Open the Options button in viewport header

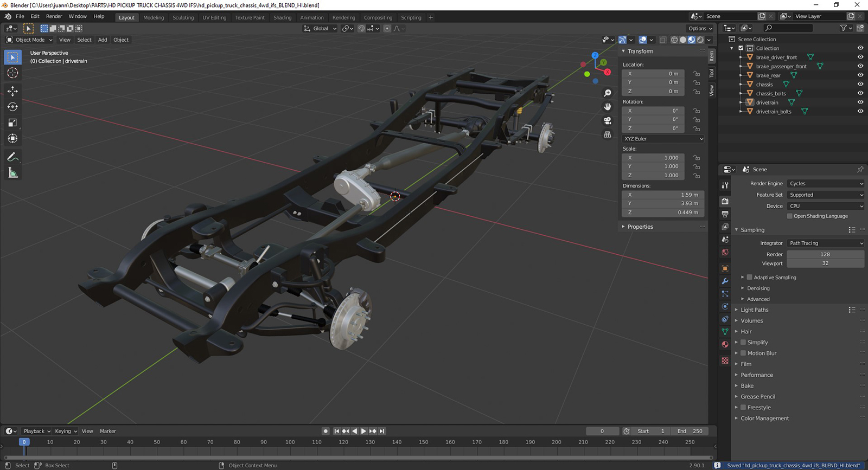(700, 28)
